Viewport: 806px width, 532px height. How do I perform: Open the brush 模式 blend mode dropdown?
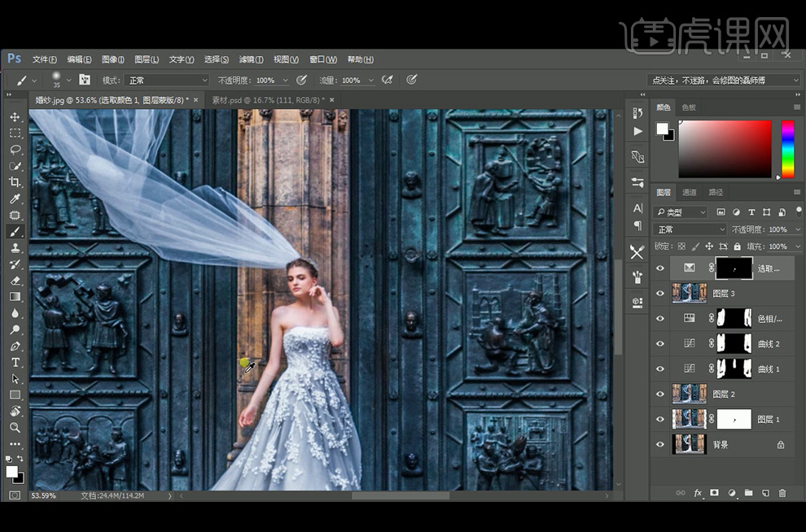[x=167, y=81]
